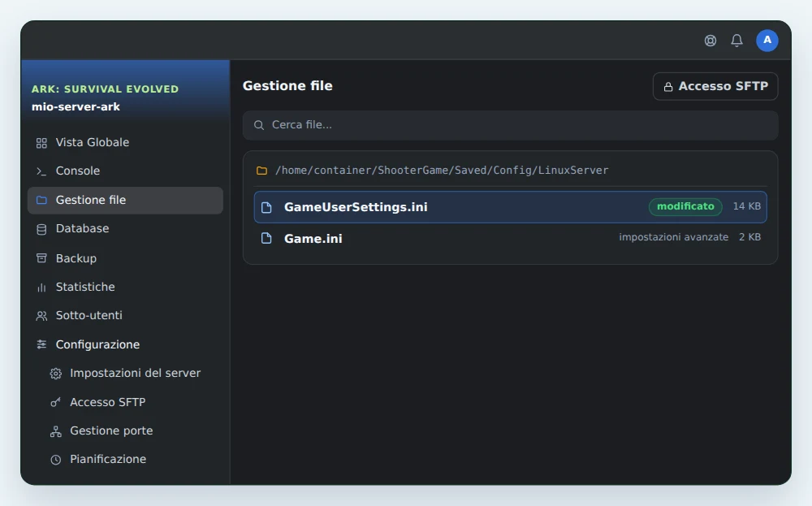Click the Accesso SFTP button at top right

(x=715, y=86)
